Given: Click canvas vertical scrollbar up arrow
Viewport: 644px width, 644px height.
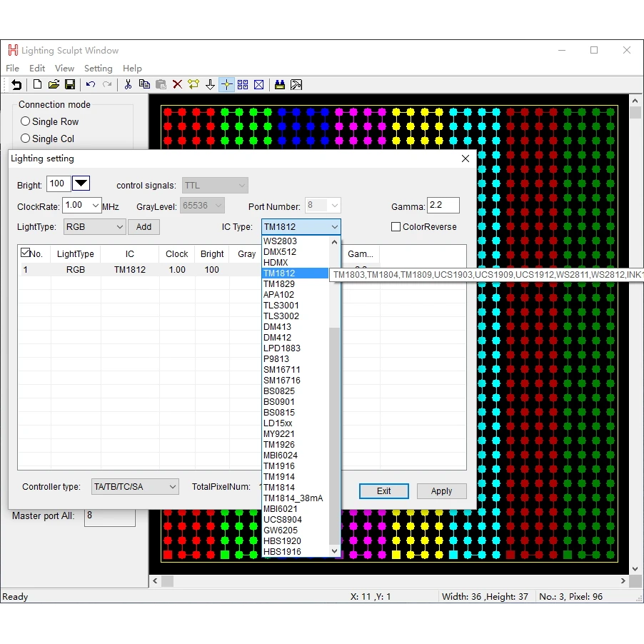Looking at the screenshot, I should [635, 101].
